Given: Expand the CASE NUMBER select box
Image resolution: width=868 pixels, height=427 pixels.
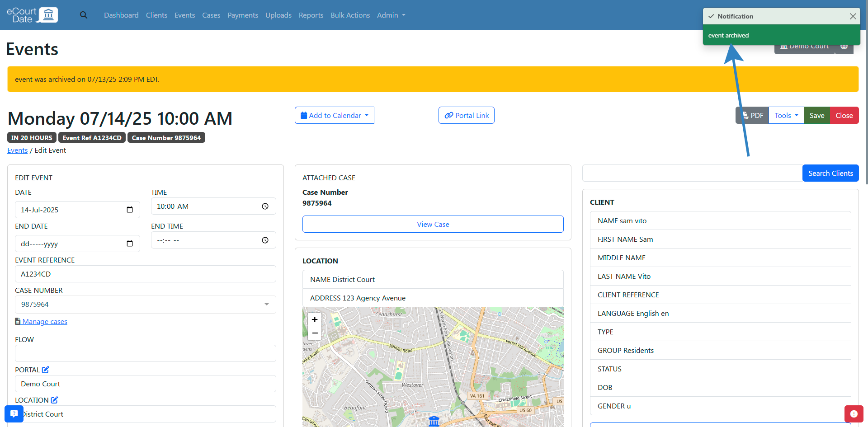Looking at the screenshot, I should [x=146, y=305].
